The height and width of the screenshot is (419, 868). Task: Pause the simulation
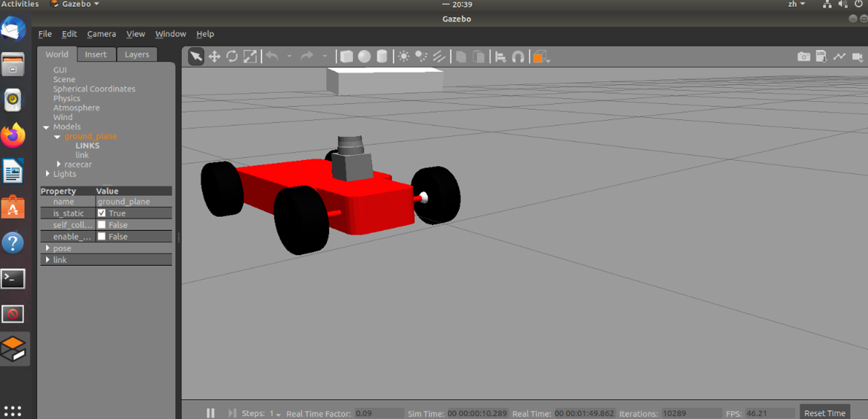pos(210,413)
